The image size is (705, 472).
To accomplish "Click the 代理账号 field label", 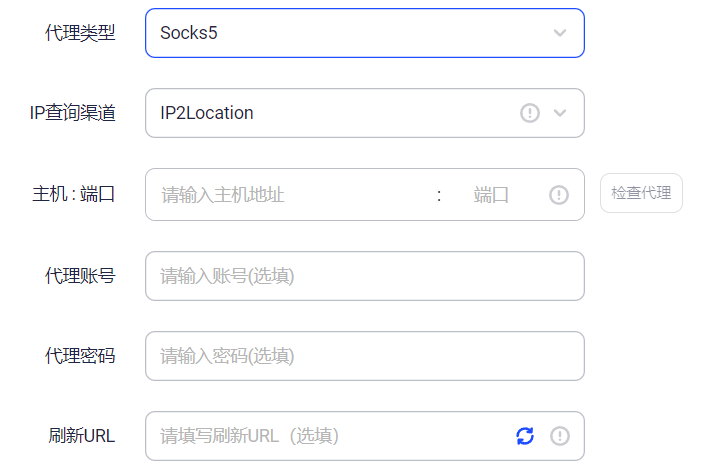I will 81,275.
